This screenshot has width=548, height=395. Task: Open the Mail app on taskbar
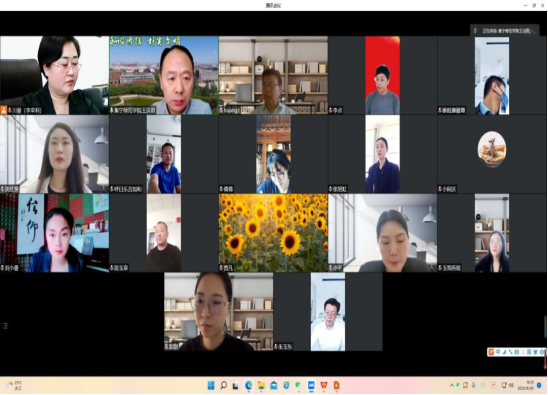tap(274, 385)
